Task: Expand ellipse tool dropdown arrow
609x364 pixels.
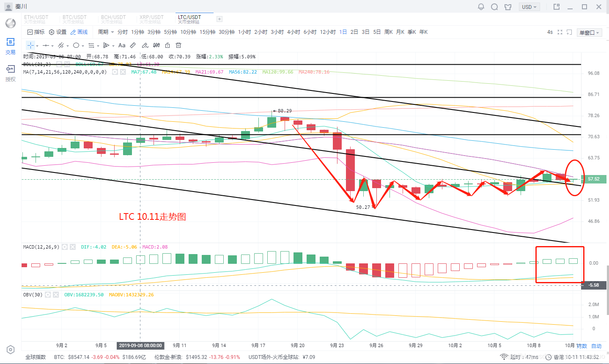Action: click(x=83, y=46)
